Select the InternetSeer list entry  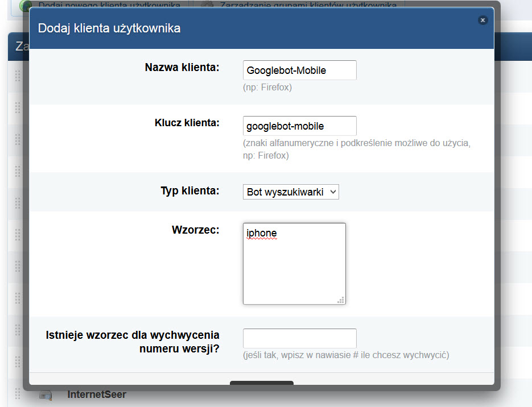pyautogui.click(x=97, y=394)
